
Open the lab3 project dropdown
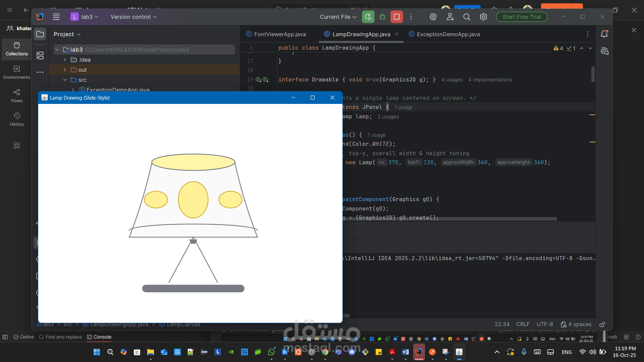85,17
